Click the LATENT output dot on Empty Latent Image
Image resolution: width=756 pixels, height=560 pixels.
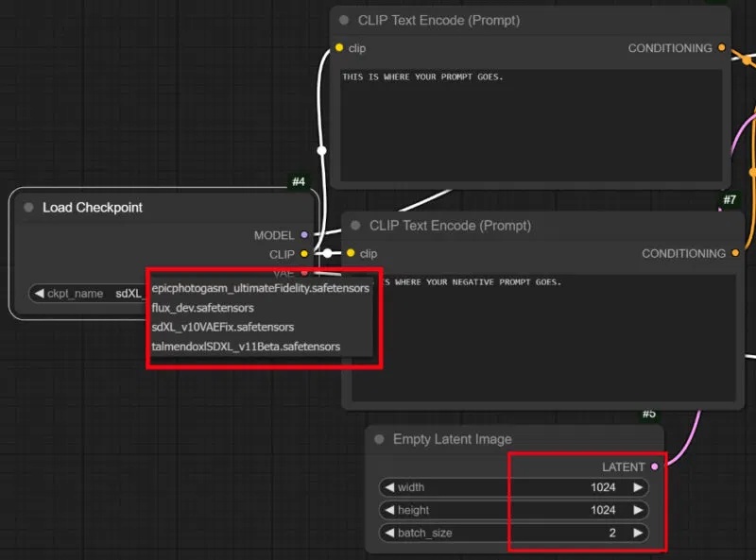(652, 467)
